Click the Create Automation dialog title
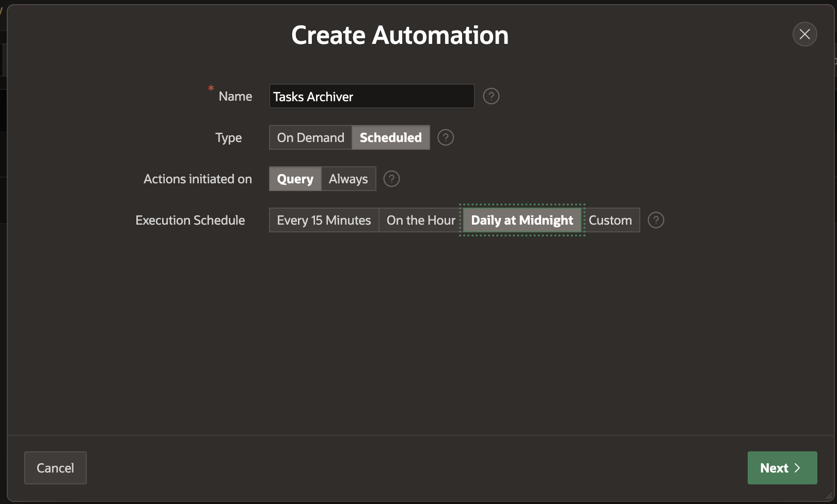The height and width of the screenshot is (504, 837). coord(400,35)
